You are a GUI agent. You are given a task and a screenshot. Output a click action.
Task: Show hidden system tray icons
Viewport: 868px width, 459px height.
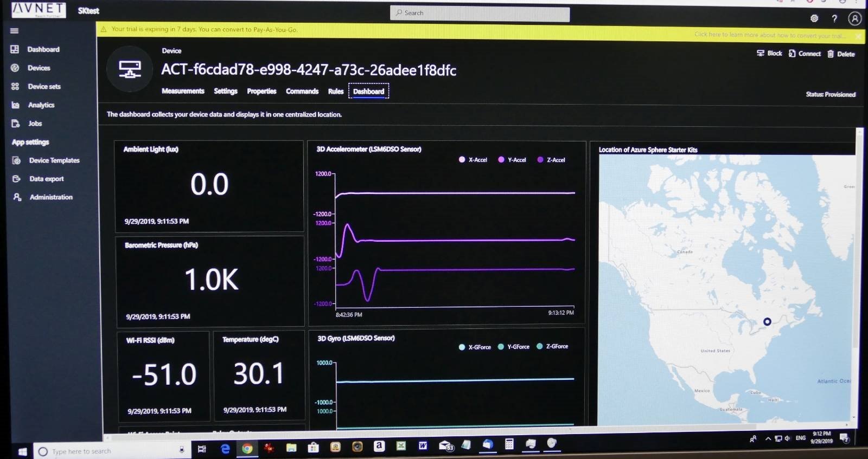click(768, 439)
